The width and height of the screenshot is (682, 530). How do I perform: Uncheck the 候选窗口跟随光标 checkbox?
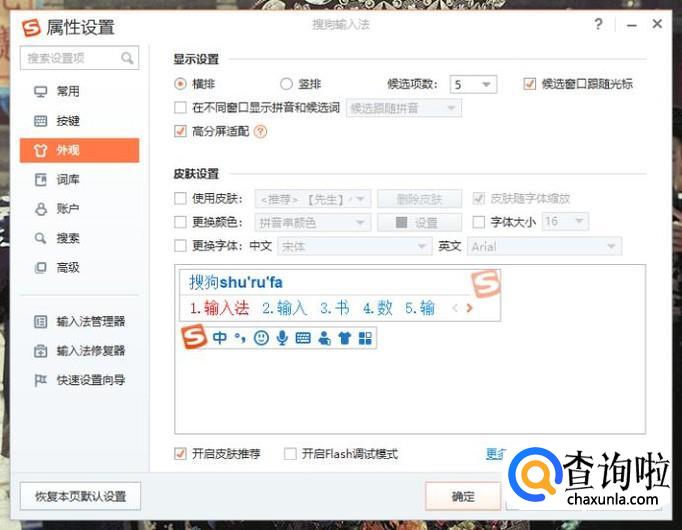530,84
